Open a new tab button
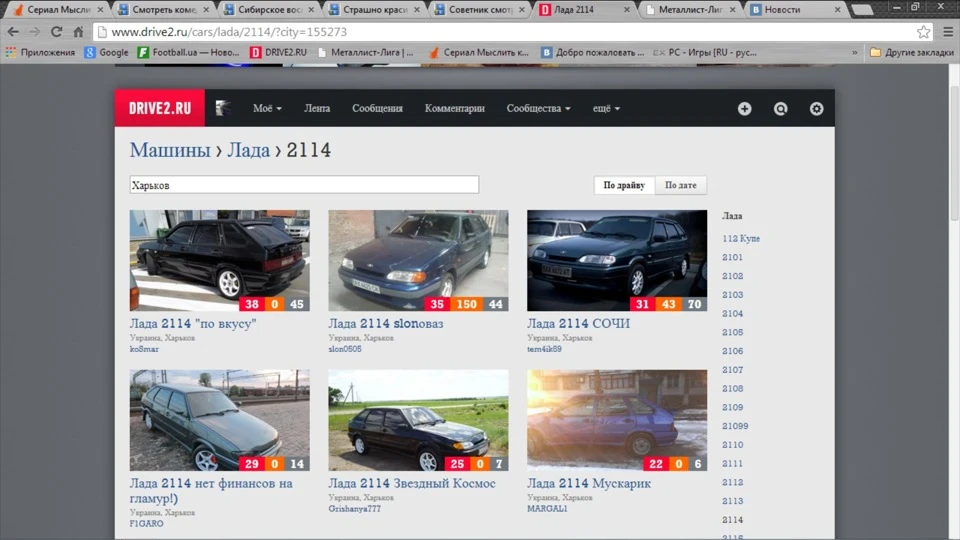This screenshot has height=540, width=960. (862, 10)
